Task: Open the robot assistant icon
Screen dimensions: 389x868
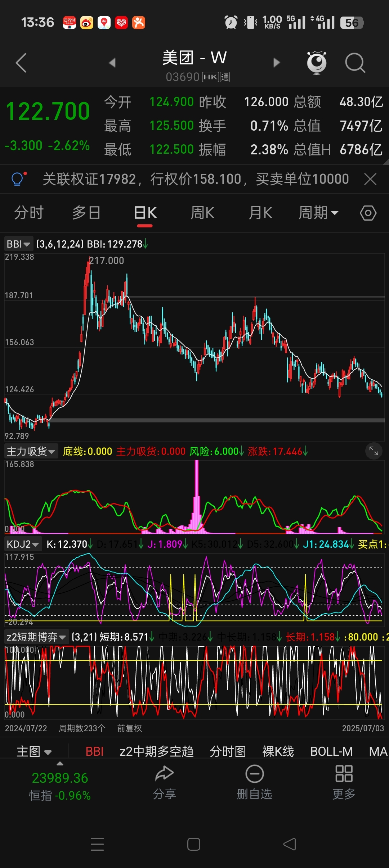Action: pyautogui.click(x=317, y=63)
